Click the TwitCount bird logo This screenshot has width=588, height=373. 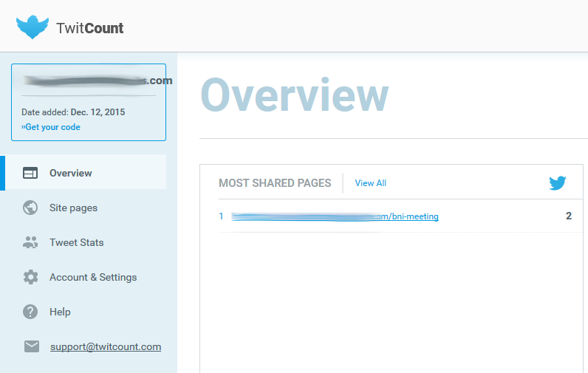(x=33, y=27)
